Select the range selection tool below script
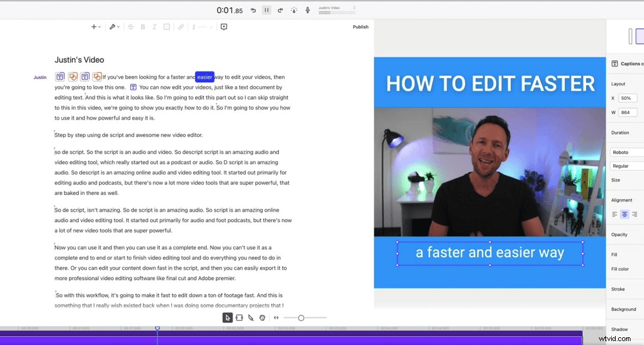This screenshot has height=345, width=644. [239, 317]
